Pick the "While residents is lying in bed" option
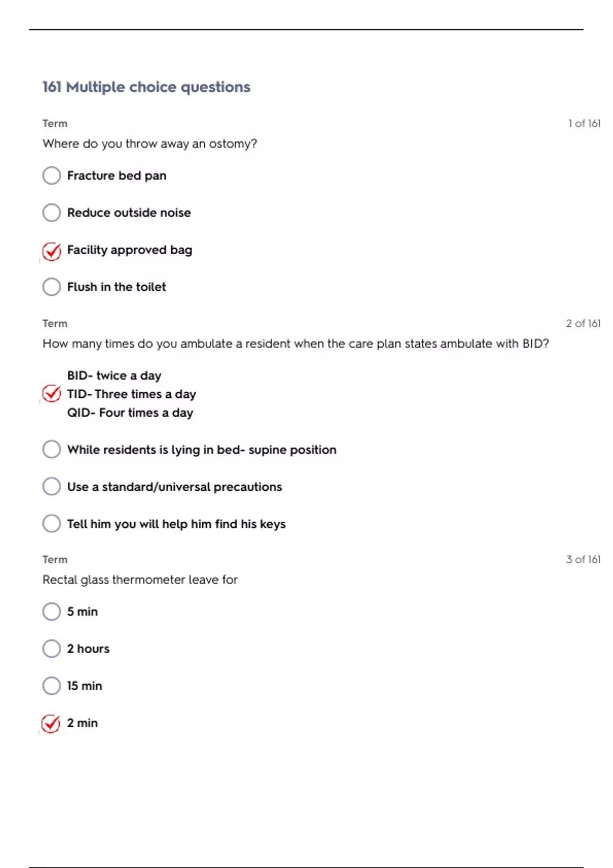The image size is (613, 868). coord(52,449)
